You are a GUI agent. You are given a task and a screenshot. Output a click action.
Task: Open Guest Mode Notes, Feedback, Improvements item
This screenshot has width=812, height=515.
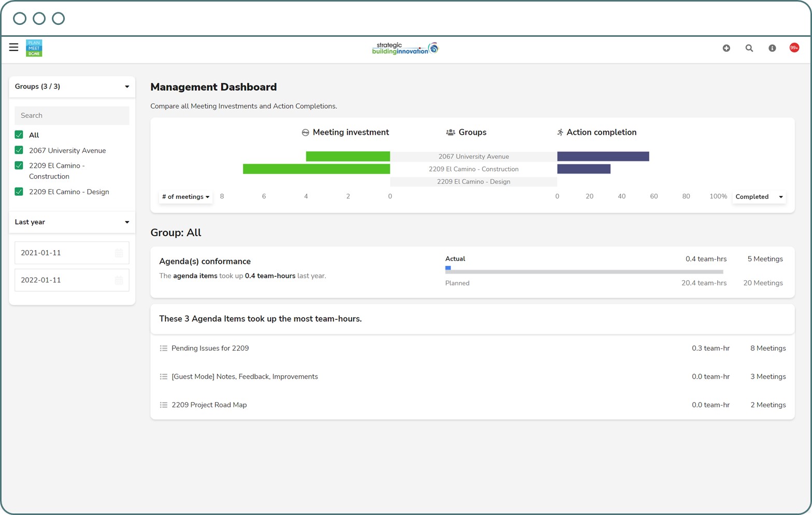pyautogui.click(x=245, y=377)
